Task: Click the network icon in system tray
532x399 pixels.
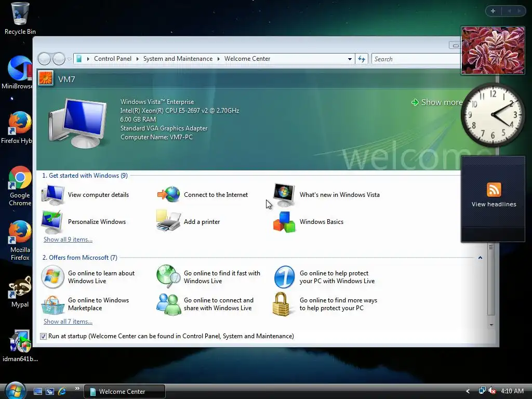Action: [x=482, y=391]
